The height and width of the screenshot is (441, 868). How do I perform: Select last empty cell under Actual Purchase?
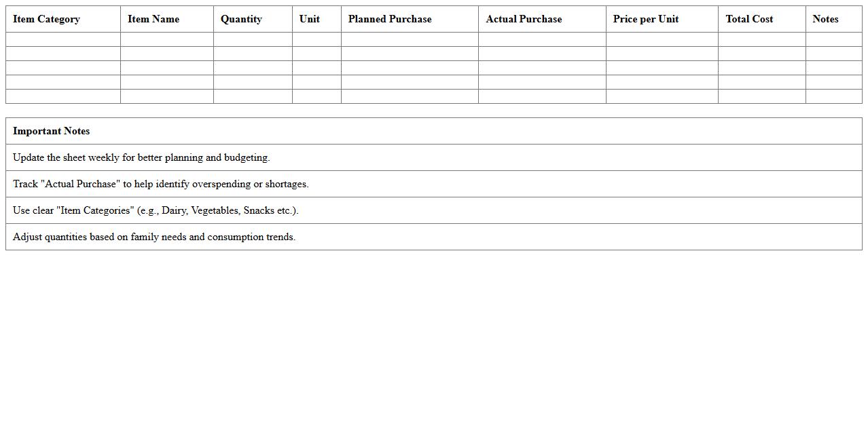coord(542,96)
